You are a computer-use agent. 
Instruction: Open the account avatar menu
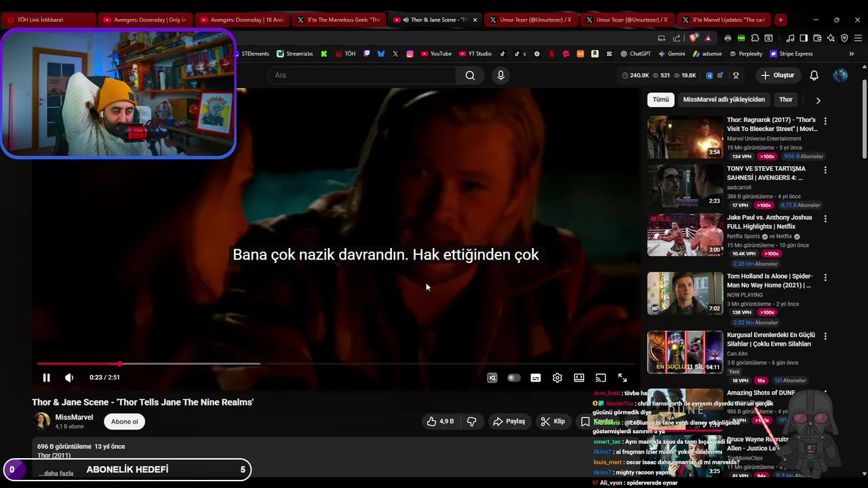pos(840,75)
